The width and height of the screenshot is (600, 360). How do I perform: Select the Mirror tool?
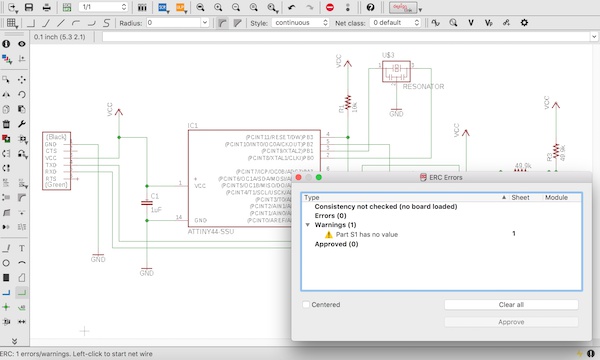pyautogui.click(x=6, y=94)
